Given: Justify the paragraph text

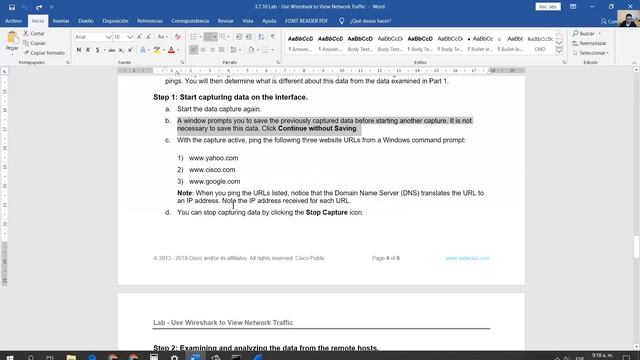Looking at the screenshot, I should click(x=222, y=50).
